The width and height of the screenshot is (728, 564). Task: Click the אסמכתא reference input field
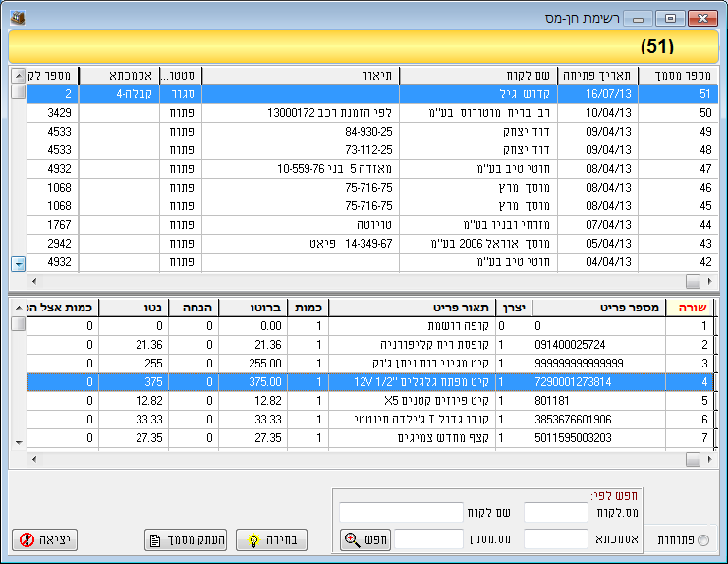click(555, 538)
